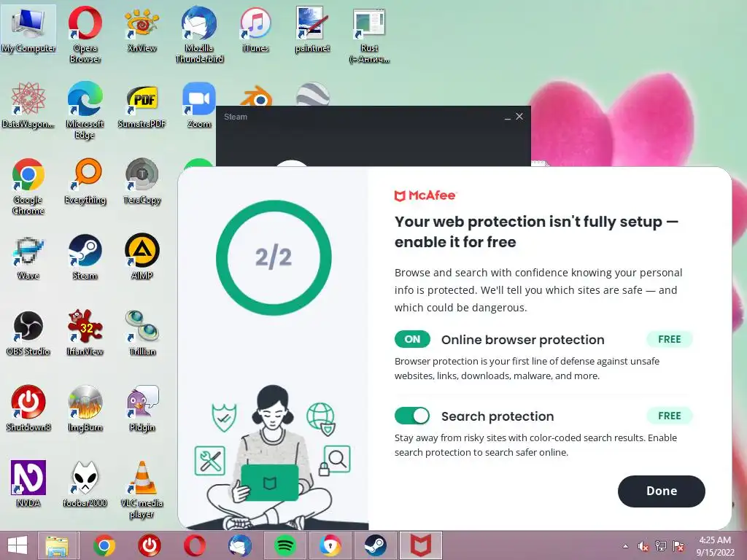Open Action Center flag icon
Image resolution: width=747 pixels, height=560 pixels.
point(678,546)
